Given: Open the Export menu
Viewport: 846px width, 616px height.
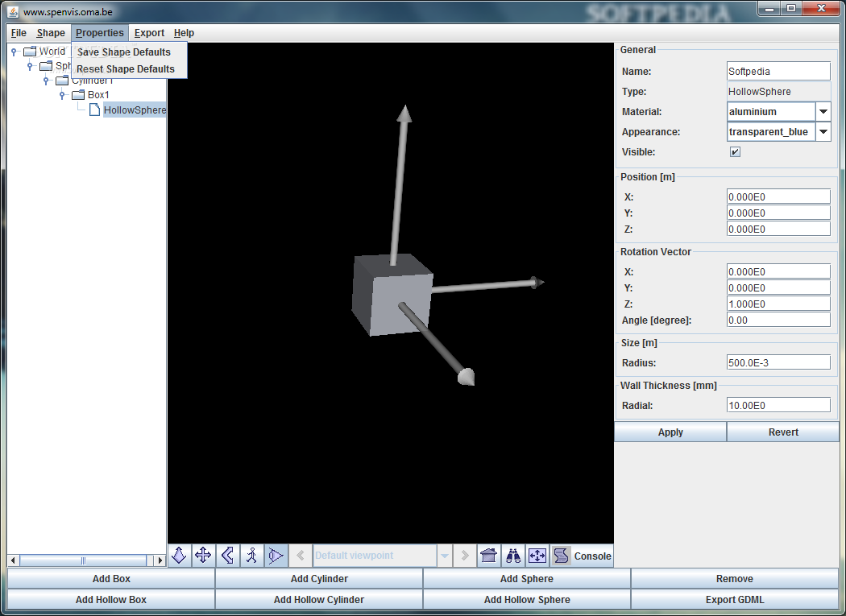Looking at the screenshot, I should click(149, 33).
